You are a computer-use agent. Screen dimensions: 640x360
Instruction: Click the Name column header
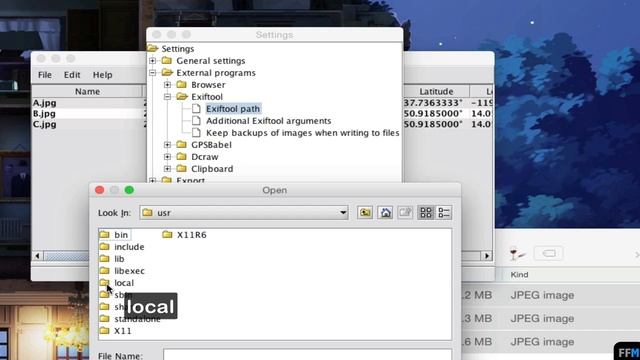(87, 91)
